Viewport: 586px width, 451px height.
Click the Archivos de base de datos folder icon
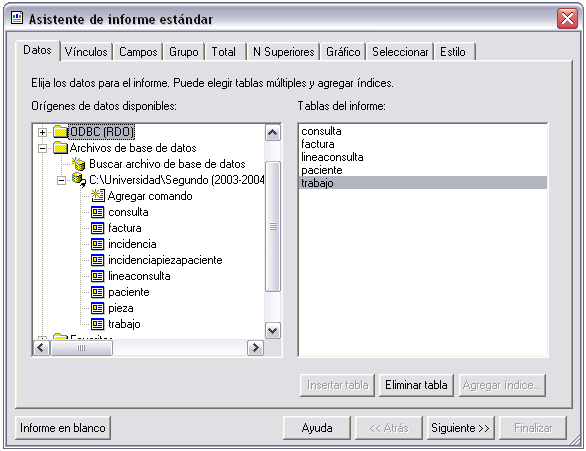[x=60, y=148]
